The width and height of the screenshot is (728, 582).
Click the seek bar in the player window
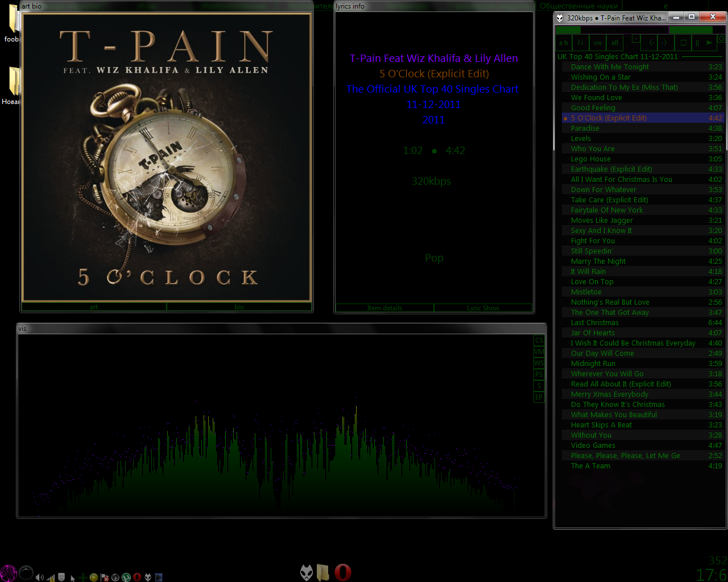611,30
